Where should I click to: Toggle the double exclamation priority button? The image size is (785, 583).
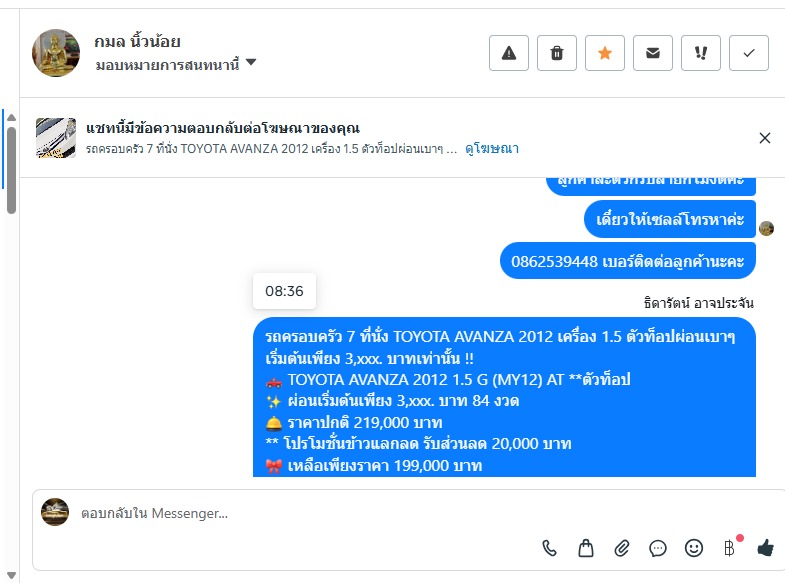[x=701, y=53]
